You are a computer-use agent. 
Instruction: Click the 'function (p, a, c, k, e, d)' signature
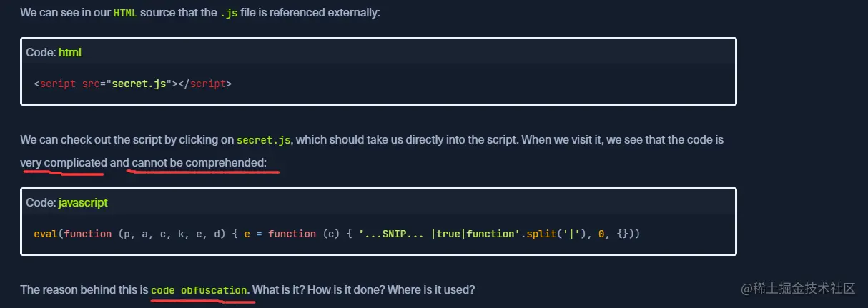145,234
